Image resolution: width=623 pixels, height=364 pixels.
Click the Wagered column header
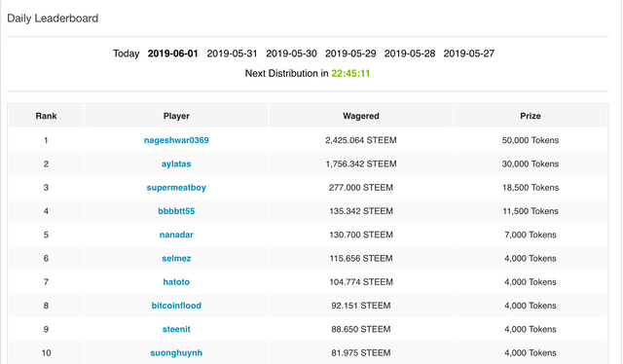[361, 116]
